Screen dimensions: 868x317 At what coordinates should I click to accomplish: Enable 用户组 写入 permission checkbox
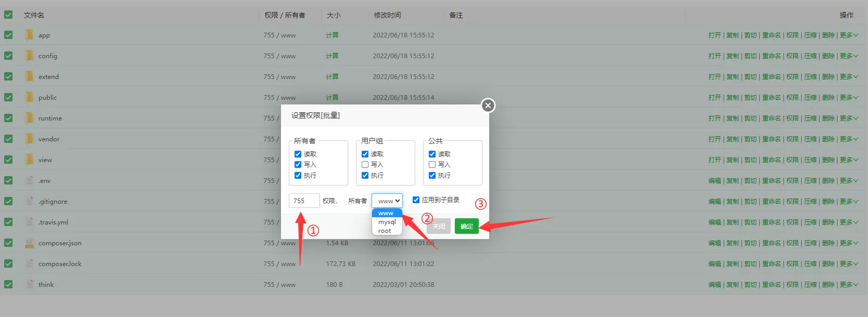pyautogui.click(x=365, y=164)
